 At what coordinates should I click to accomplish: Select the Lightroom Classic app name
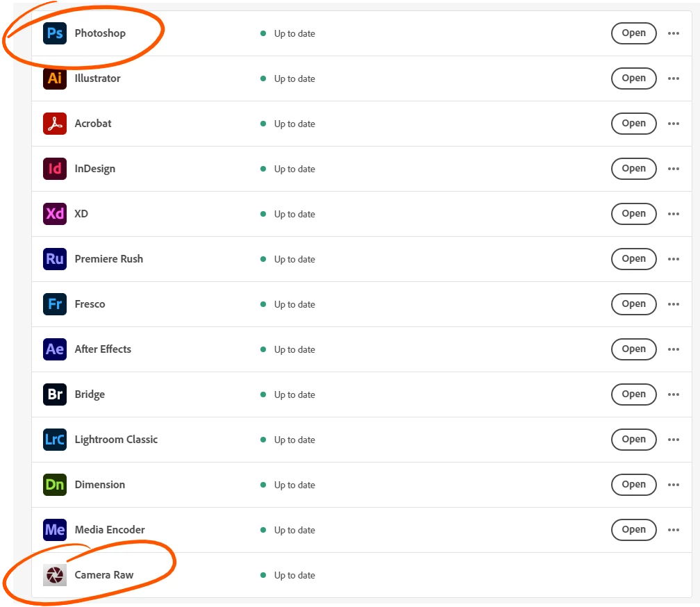click(116, 440)
